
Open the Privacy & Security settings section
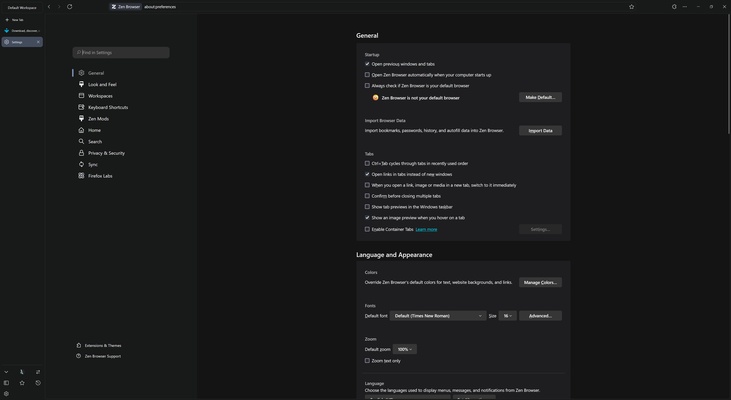click(106, 153)
